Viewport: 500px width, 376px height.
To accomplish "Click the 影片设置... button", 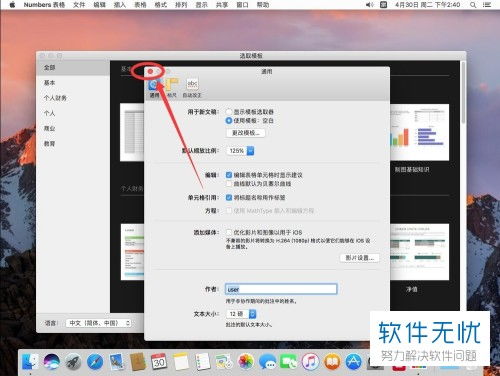I will [360, 258].
